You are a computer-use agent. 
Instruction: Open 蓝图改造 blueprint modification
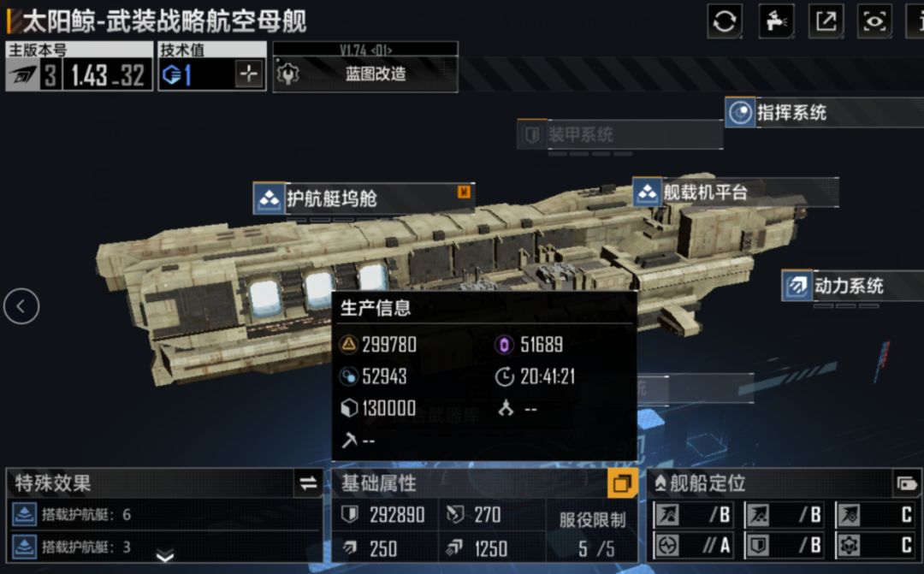[x=365, y=74]
